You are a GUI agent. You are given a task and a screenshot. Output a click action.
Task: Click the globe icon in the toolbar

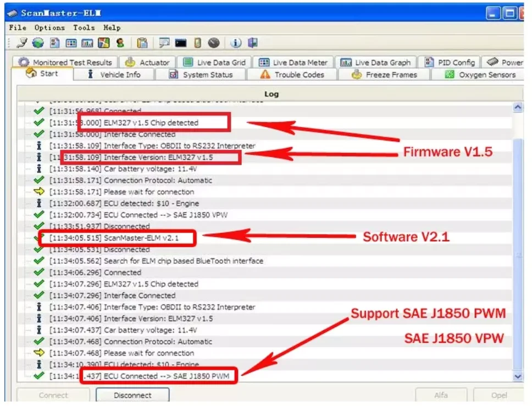(38, 43)
